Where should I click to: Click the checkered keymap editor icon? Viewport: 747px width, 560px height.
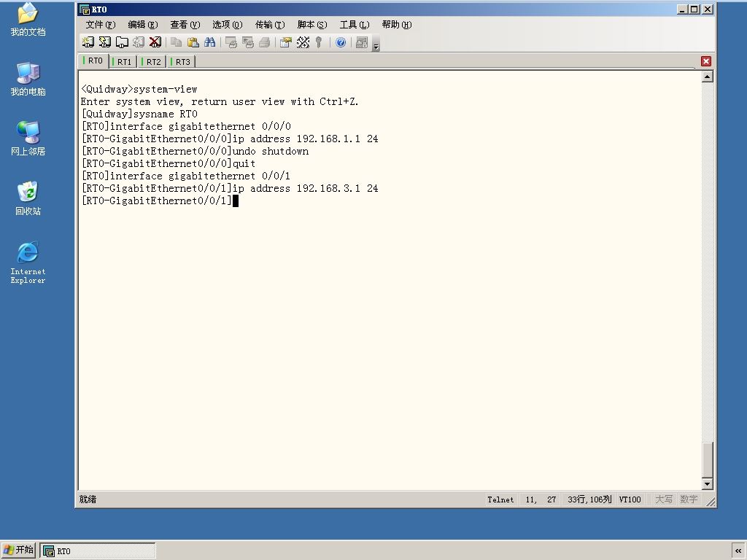(x=303, y=42)
